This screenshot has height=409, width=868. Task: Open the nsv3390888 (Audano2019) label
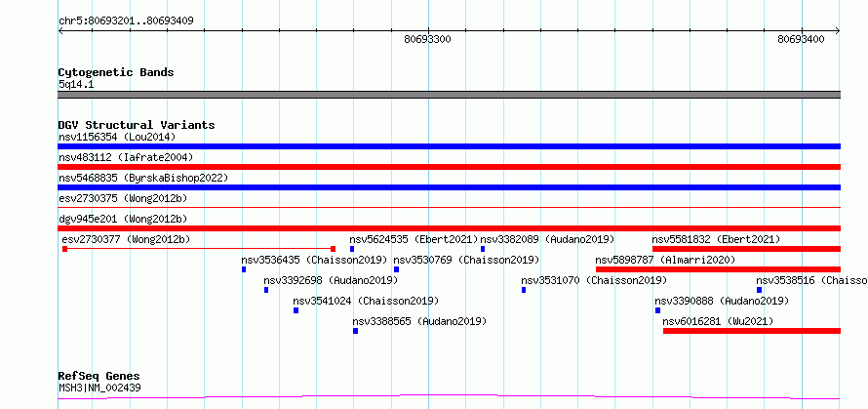pos(722,301)
